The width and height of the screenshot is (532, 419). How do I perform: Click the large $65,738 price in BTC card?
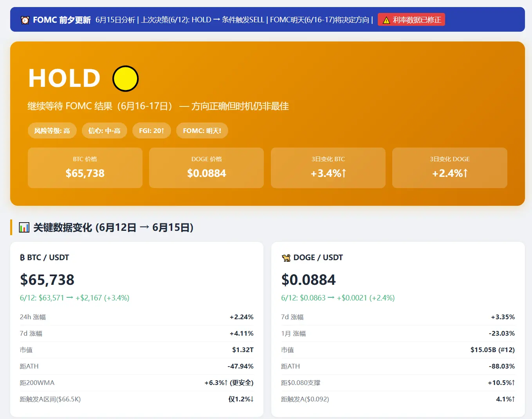pyautogui.click(x=47, y=280)
